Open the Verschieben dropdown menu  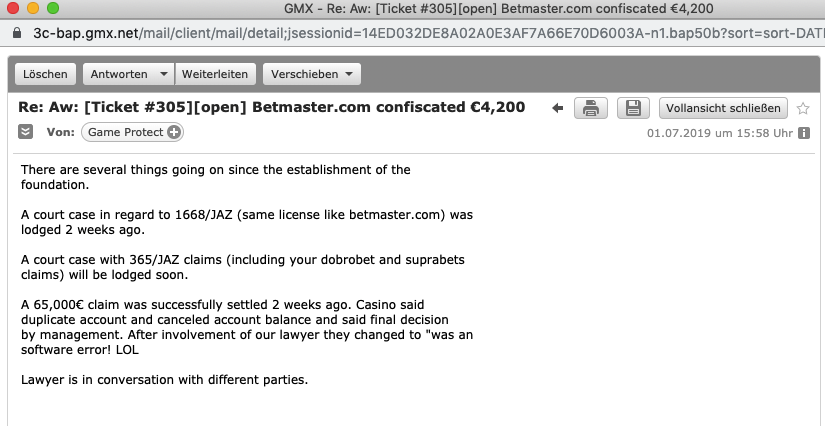click(312, 74)
